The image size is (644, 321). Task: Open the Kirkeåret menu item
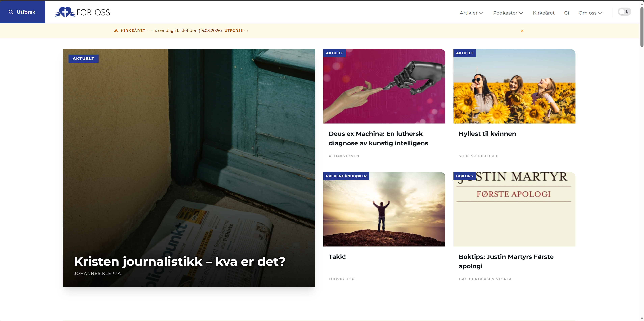coord(543,13)
